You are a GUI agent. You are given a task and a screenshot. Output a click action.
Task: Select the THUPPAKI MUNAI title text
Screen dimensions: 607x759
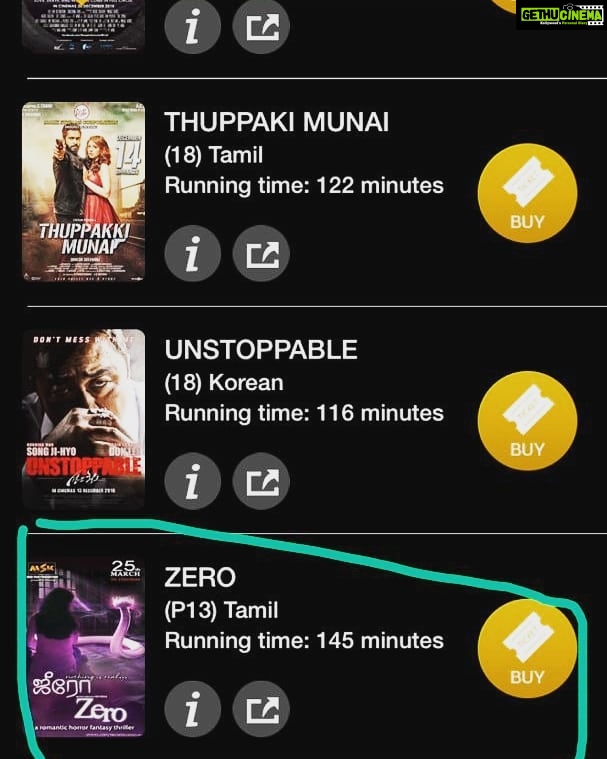(276, 121)
